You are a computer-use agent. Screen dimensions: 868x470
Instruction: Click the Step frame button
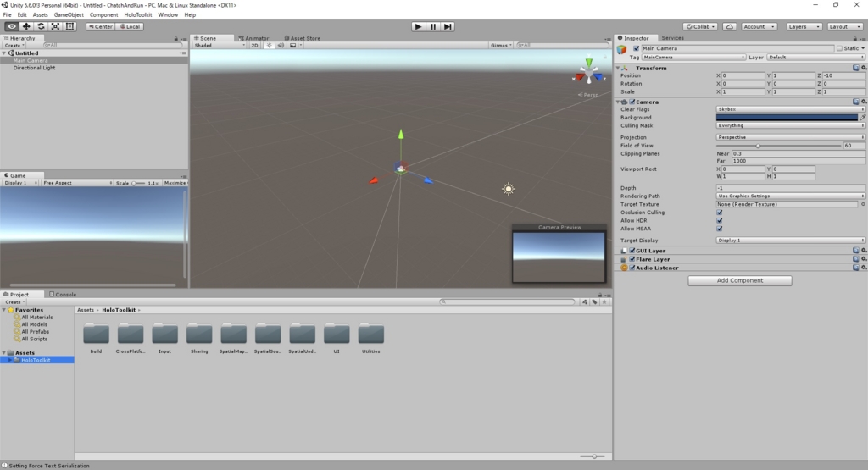point(448,26)
